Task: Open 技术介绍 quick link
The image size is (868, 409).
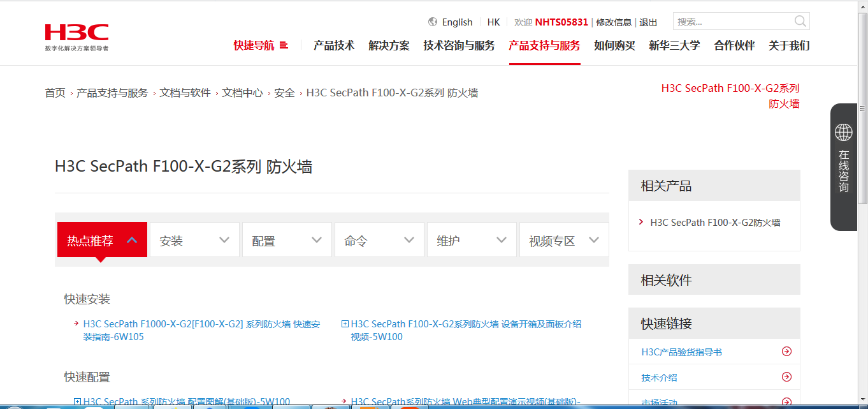Action: [659, 377]
